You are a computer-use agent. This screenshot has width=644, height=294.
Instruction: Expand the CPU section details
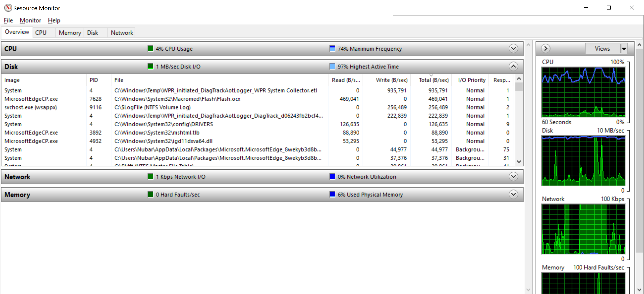tap(514, 49)
